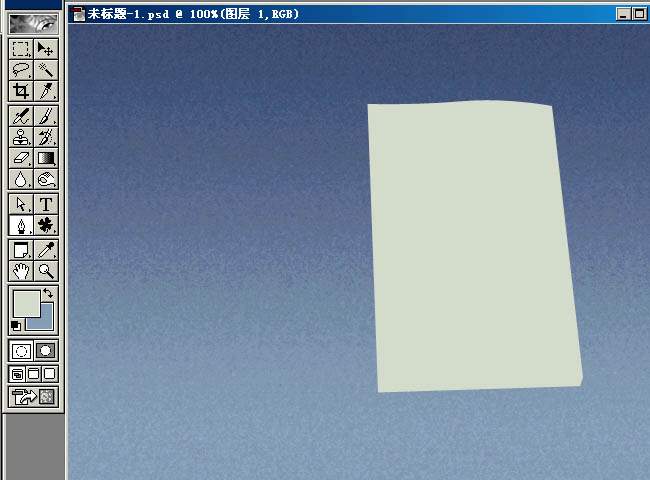This screenshot has width=650, height=480.
Task: Enable Quick Mask mode
Action: coord(46,351)
